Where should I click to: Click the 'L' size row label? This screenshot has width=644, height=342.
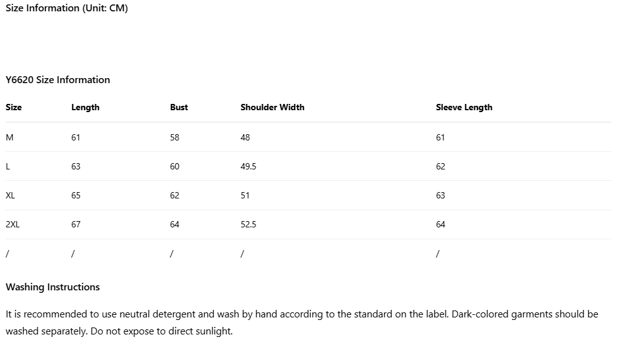(8, 166)
